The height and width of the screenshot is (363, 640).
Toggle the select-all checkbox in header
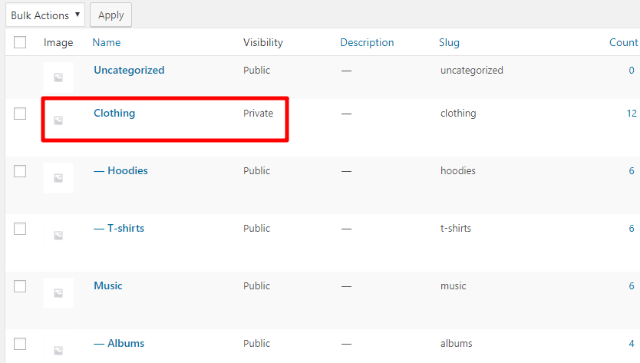coord(20,42)
